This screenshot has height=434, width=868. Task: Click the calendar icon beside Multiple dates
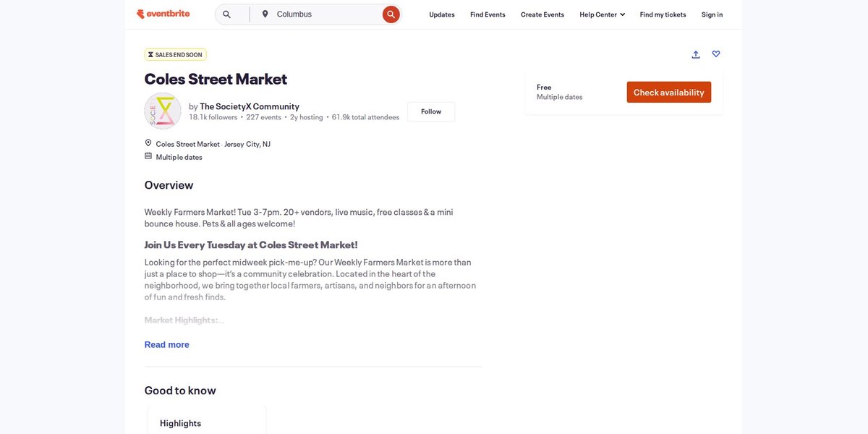pos(148,156)
